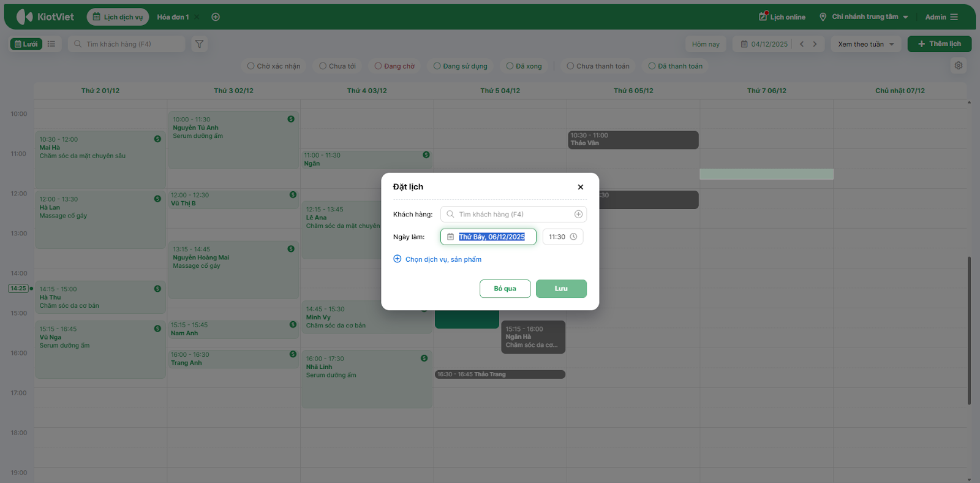The width and height of the screenshot is (980, 483).
Task: Toggle the Lưới grid view
Action: [x=26, y=44]
